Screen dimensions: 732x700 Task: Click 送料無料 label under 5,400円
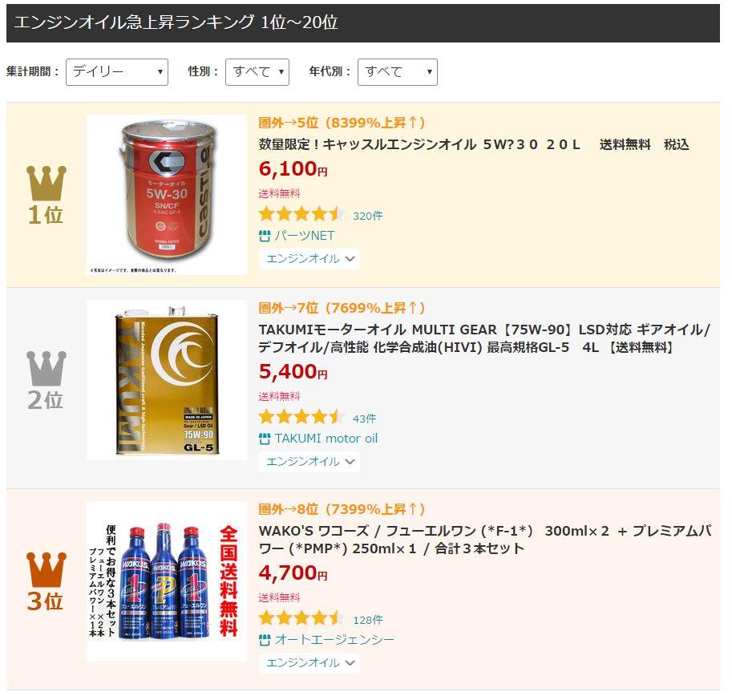tap(279, 396)
